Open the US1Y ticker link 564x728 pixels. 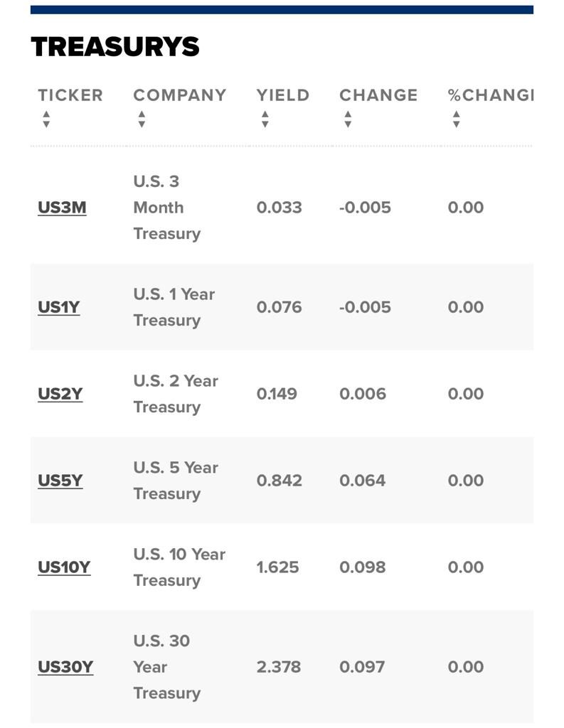point(59,307)
